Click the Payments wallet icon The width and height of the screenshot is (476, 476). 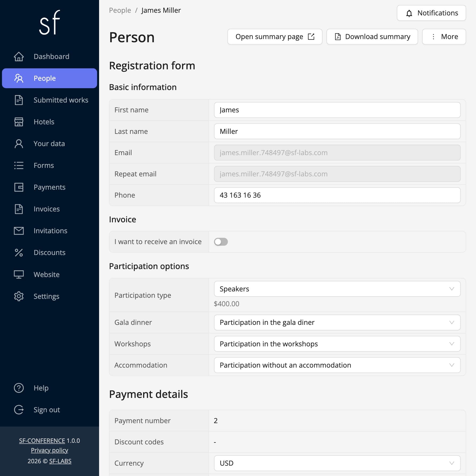tap(19, 187)
